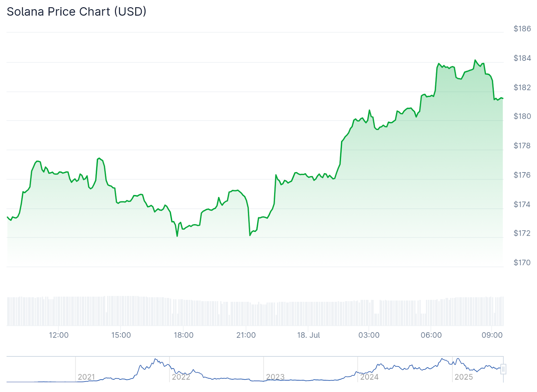Click the 06:00 time axis label
Screen dimensions: 537x392
click(431, 335)
